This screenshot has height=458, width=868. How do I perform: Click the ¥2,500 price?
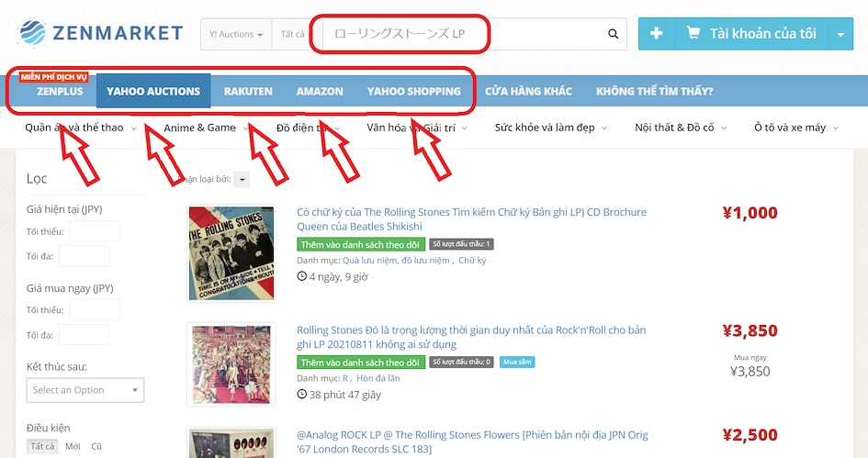[x=750, y=435]
